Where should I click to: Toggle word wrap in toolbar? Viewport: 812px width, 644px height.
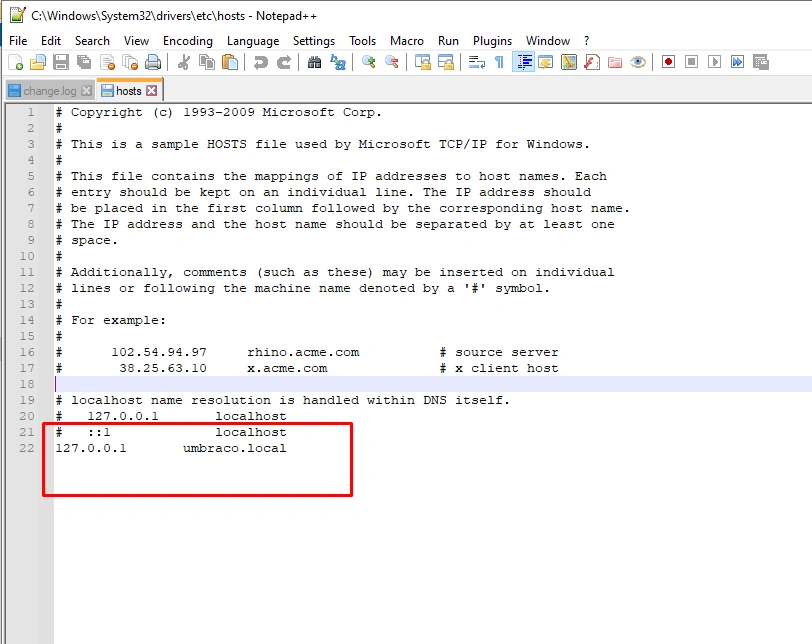point(476,62)
